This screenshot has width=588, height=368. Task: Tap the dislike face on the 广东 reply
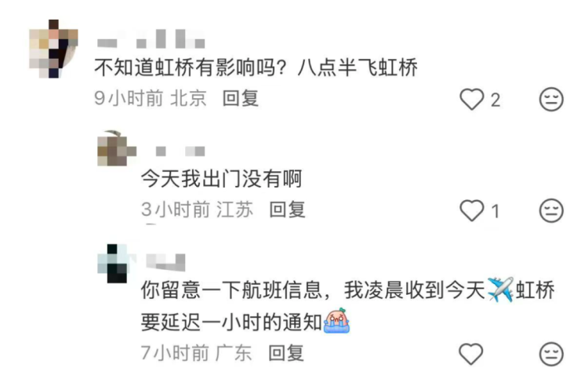[x=551, y=353]
